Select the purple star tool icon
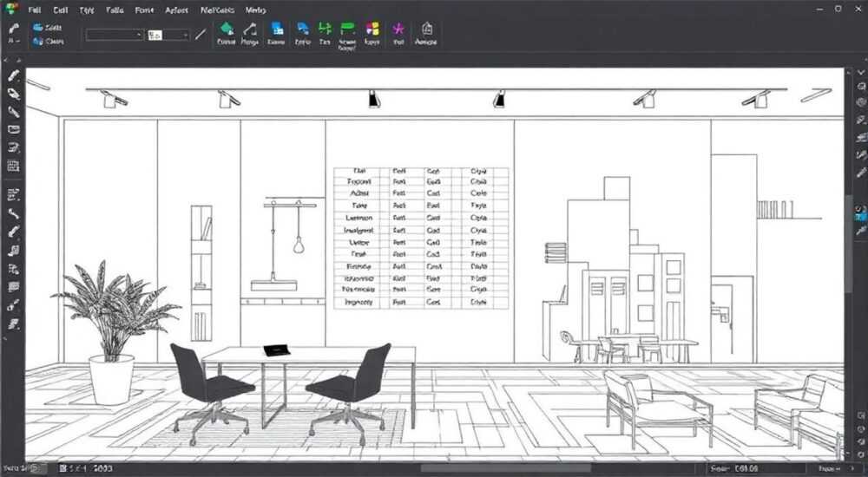Viewport: 868px width, 477px height. point(398,29)
